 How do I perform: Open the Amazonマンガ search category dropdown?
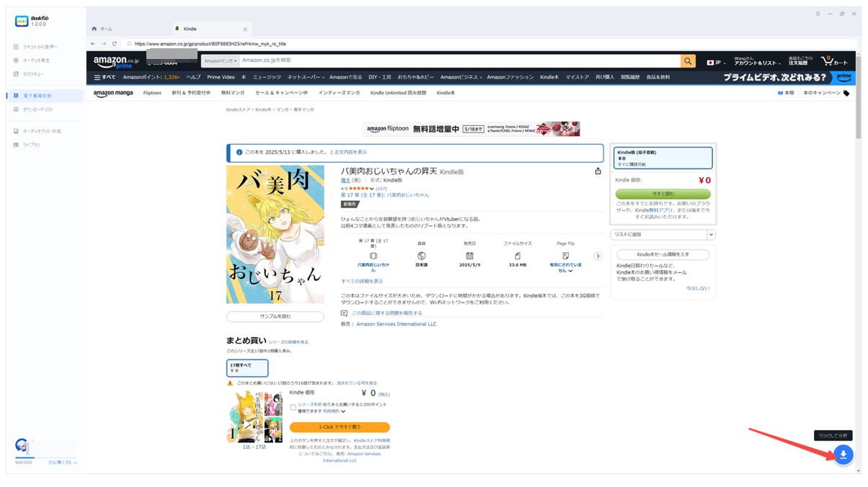point(221,61)
